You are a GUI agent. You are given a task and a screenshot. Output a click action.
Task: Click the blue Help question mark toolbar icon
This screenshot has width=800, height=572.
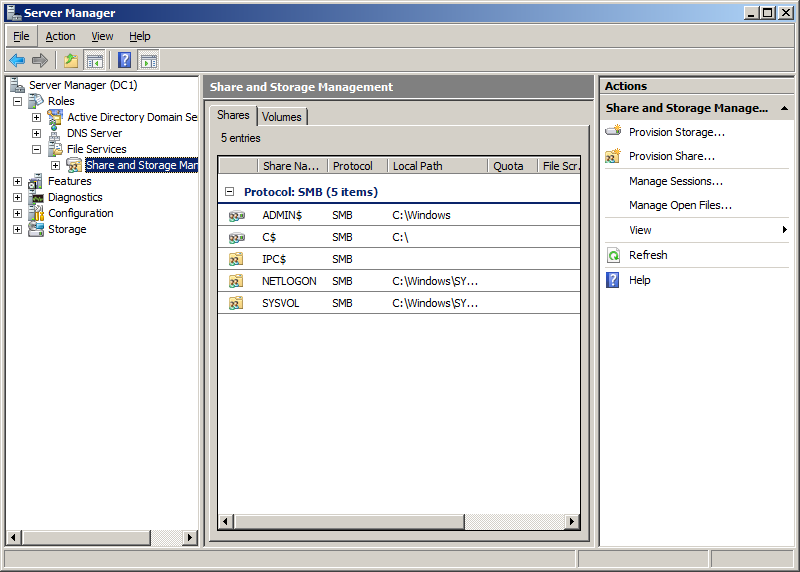[x=124, y=61]
